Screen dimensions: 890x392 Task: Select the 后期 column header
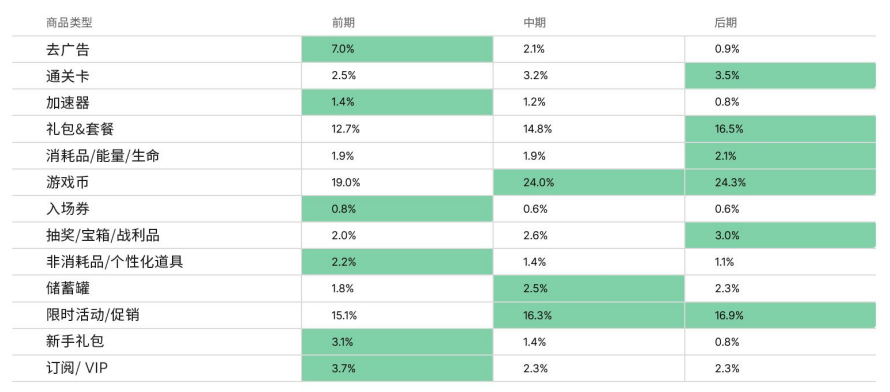(x=726, y=23)
